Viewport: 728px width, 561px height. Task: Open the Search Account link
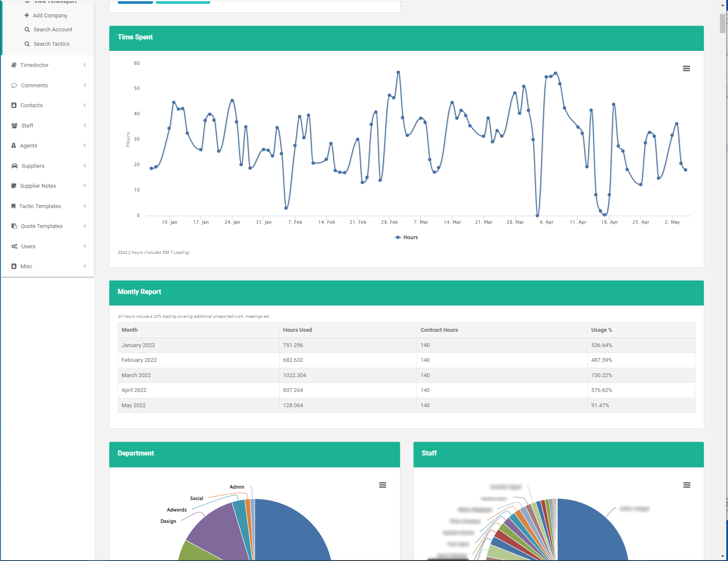[53, 30]
